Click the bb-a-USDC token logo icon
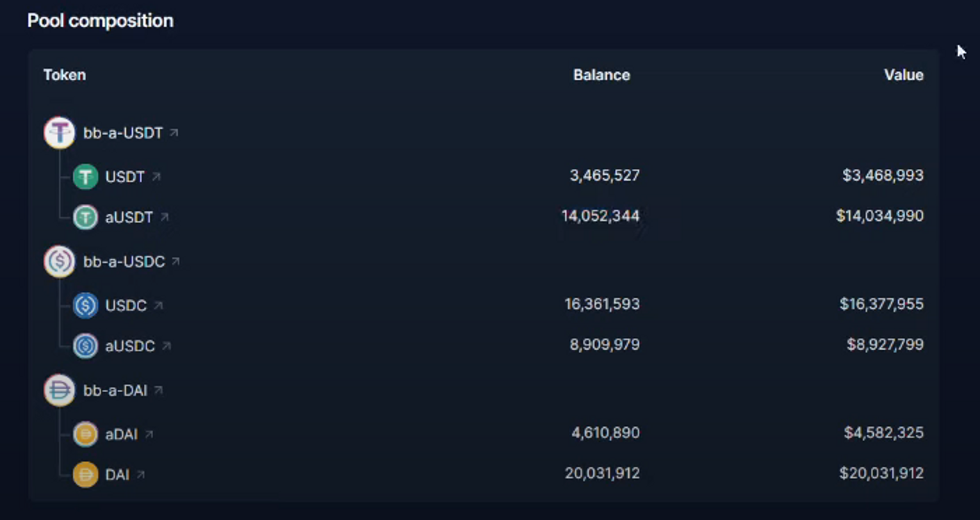The image size is (980, 520). (x=60, y=261)
